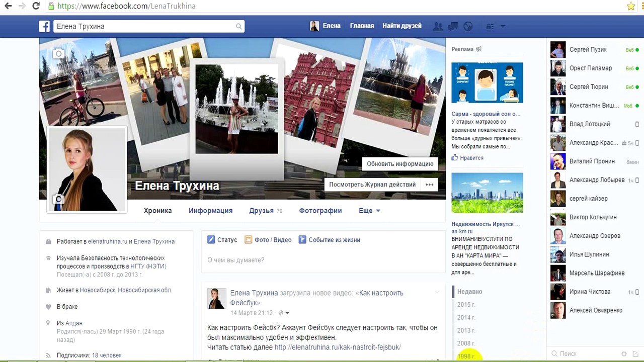The image size is (644, 362).
Task: Click the Facebook logo icon
Action: 44,26
